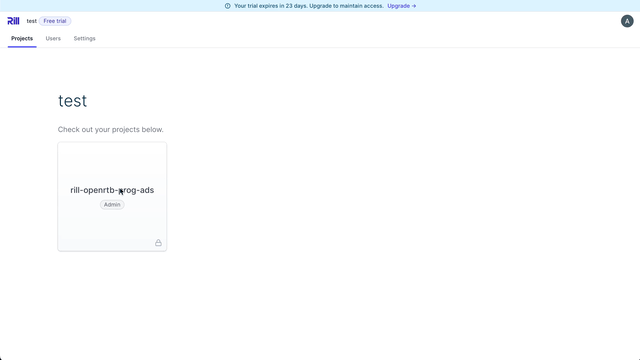Click the Rill logo in the header

pyautogui.click(x=13, y=21)
